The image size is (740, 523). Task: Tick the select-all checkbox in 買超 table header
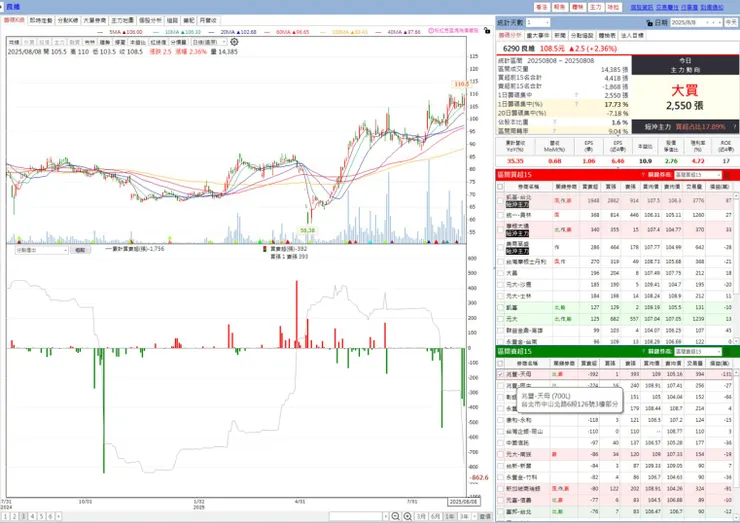pos(500,186)
